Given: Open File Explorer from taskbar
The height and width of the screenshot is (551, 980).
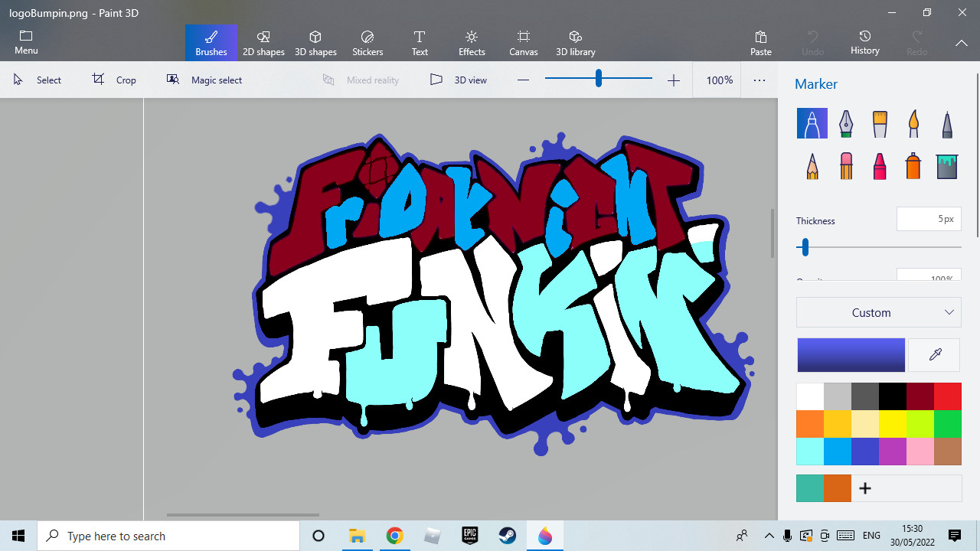Looking at the screenshot, I should coord(357,536).
